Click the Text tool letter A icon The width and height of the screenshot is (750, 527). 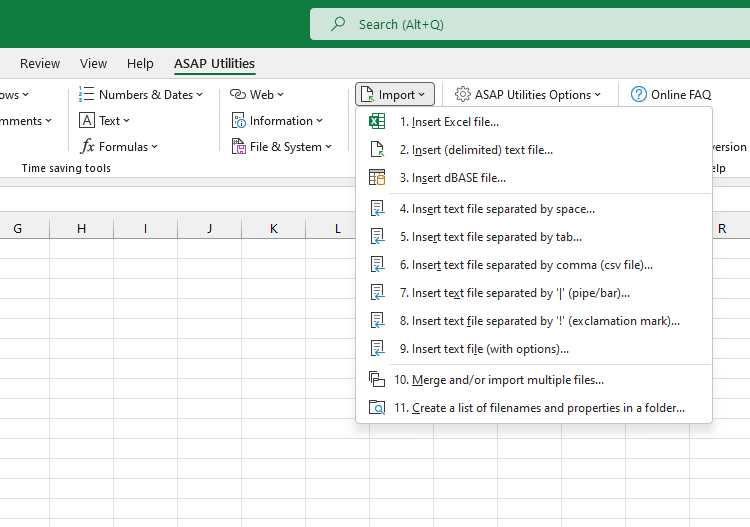coord(87,121)
